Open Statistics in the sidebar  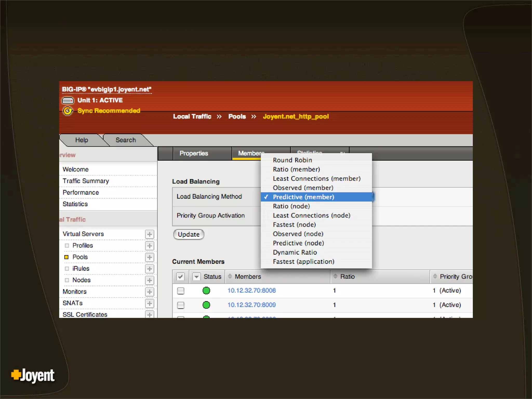coord(75,204)
